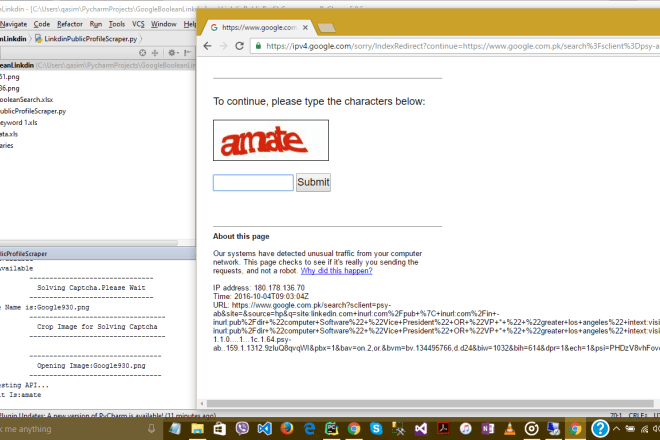Click the 'aries' libraries tree node
Viewport: 660px width, 440px height.
[x=7, y=145]
